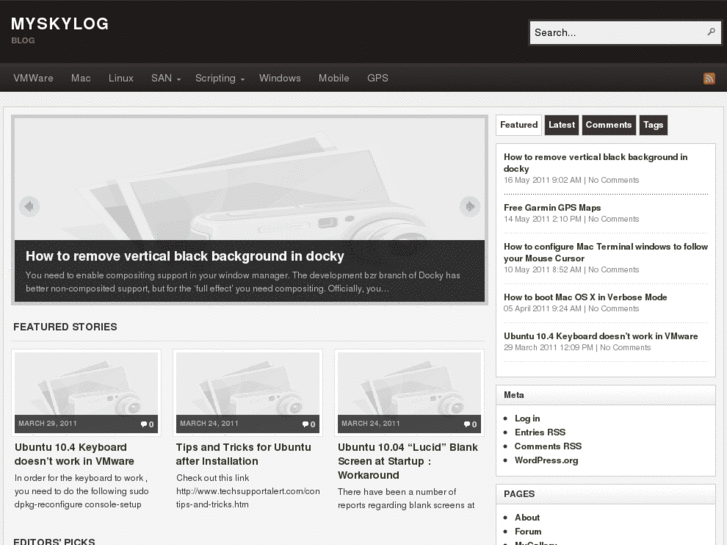Open comment count on Lucid Blank Screen story

tap(470, 424)
